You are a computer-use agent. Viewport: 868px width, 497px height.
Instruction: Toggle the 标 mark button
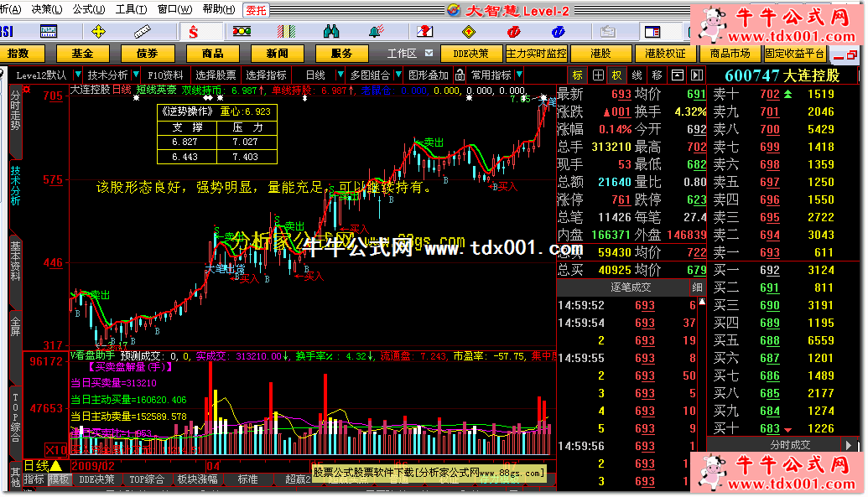pyautogui.click(x=577, y=75)
